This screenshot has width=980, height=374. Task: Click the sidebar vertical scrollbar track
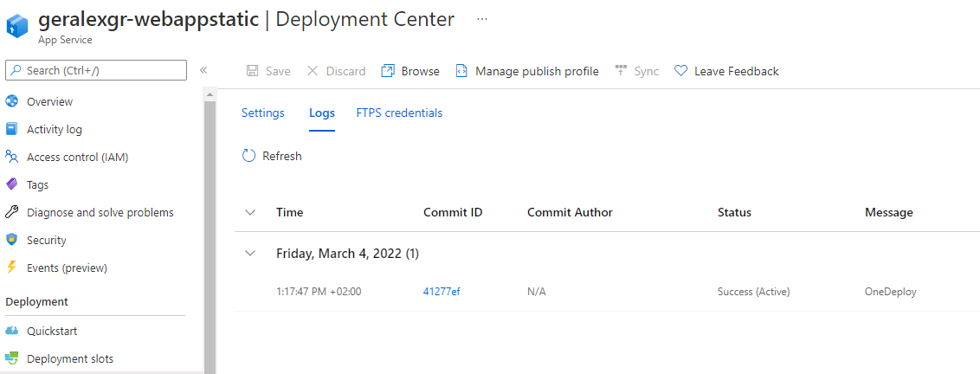coord(210,238)
